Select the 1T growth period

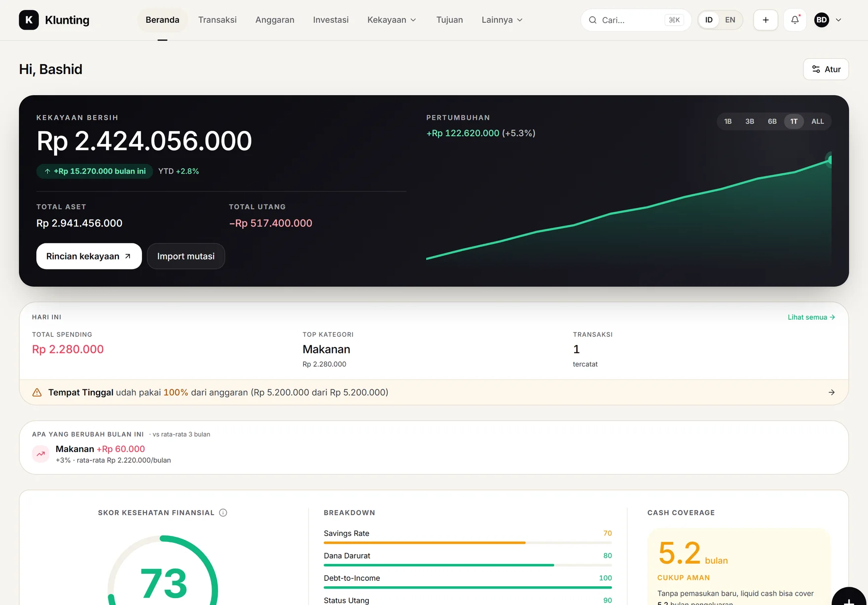(x=794, y=121)
